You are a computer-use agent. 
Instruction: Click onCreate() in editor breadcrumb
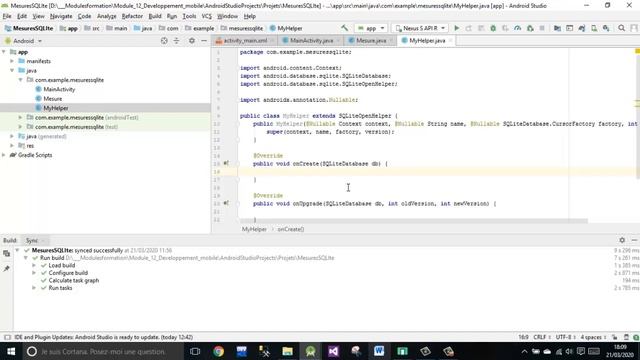(291, 229)
